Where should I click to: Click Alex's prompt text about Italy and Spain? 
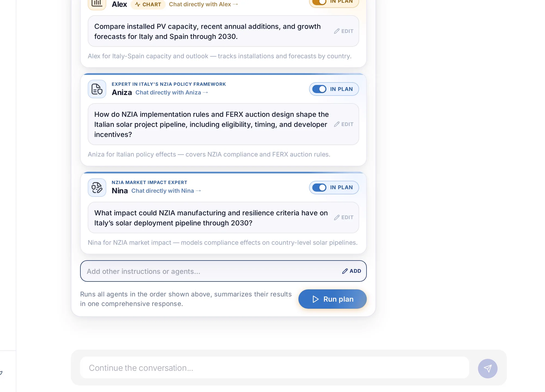[x=208, y=31]
